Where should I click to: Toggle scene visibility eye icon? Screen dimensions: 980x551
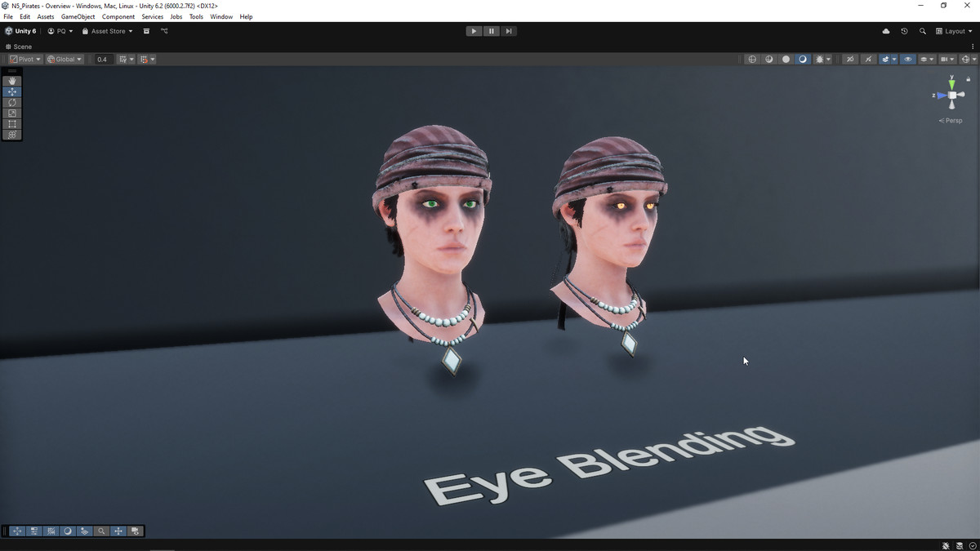point(907,59)
